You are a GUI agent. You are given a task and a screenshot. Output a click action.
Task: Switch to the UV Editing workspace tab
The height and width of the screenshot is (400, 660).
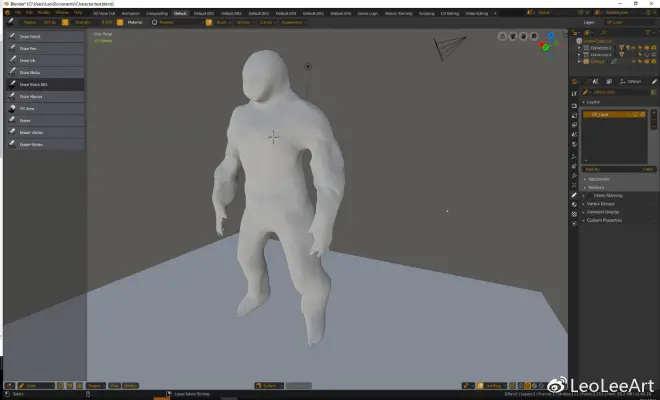click(x=450, y=13)
